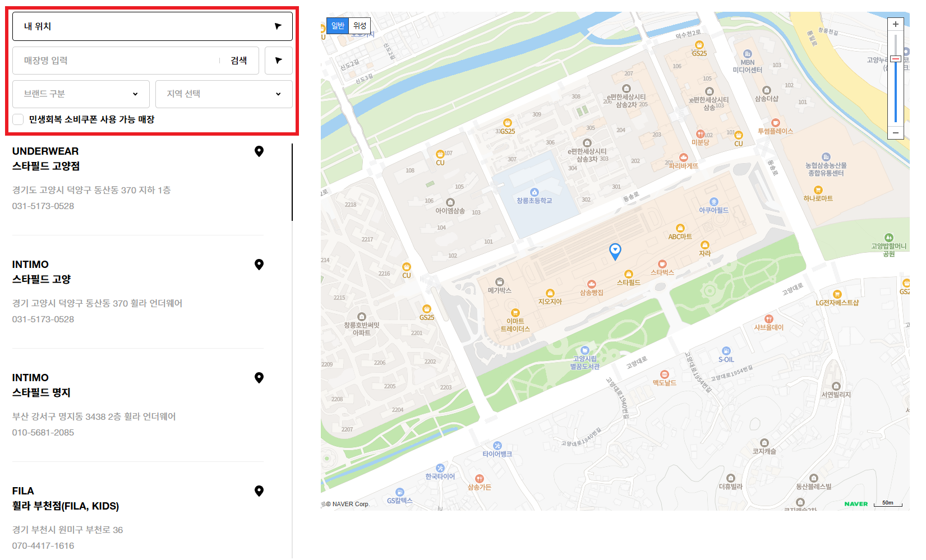Image resolution: width=926 pixels, height=560 pixels.
Task: Open the 브랜드 구분 dropdown
Action: pos(81,94)
